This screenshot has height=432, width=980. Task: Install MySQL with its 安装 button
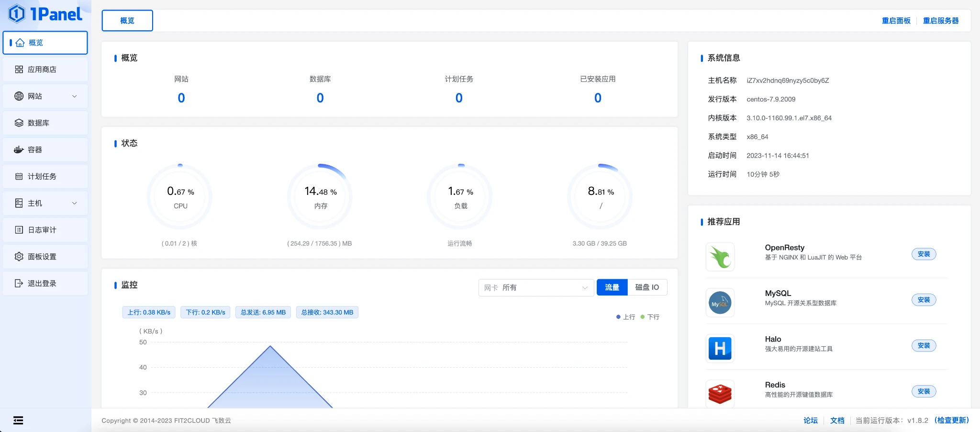pyautogui.click(x=924, y=300)
